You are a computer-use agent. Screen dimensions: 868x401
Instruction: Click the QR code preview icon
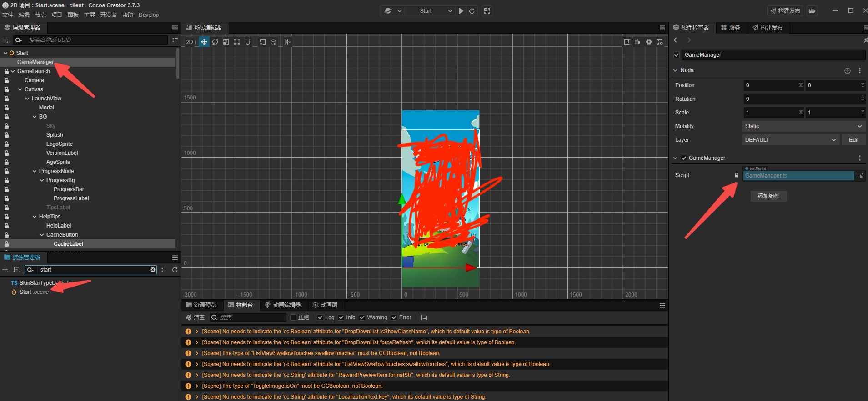point(487,11)
